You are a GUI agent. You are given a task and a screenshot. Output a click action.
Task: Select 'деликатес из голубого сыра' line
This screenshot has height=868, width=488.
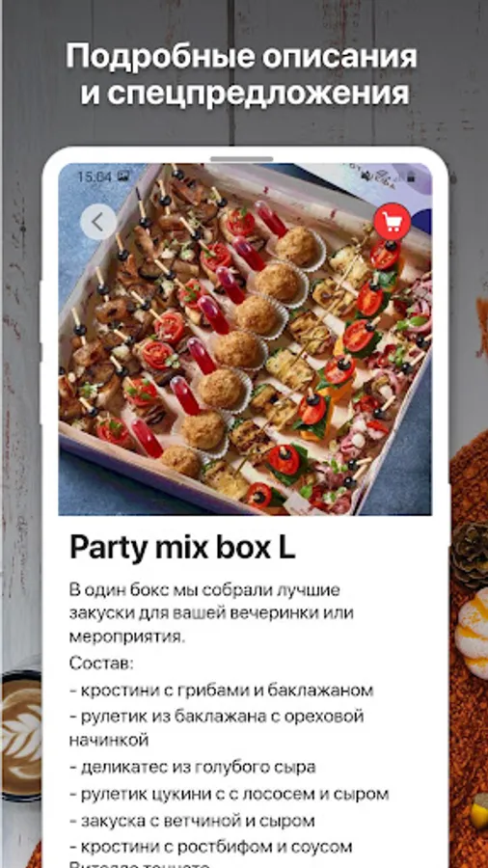point(193,767)
